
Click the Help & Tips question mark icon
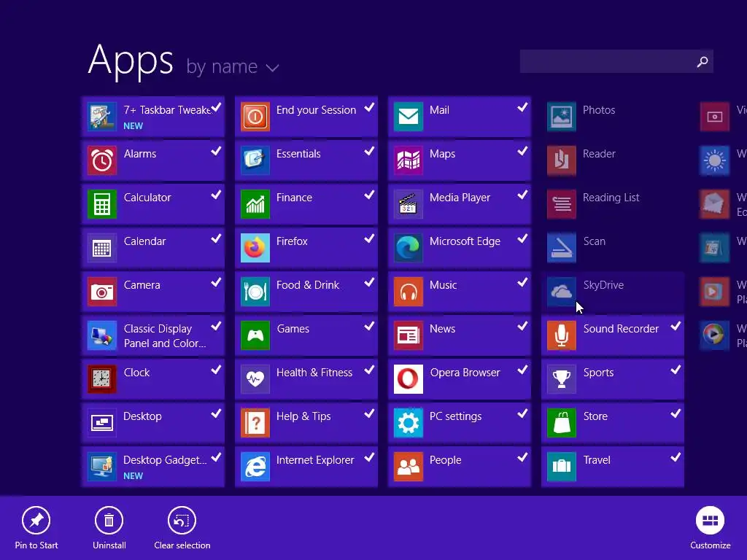(255, 423)
